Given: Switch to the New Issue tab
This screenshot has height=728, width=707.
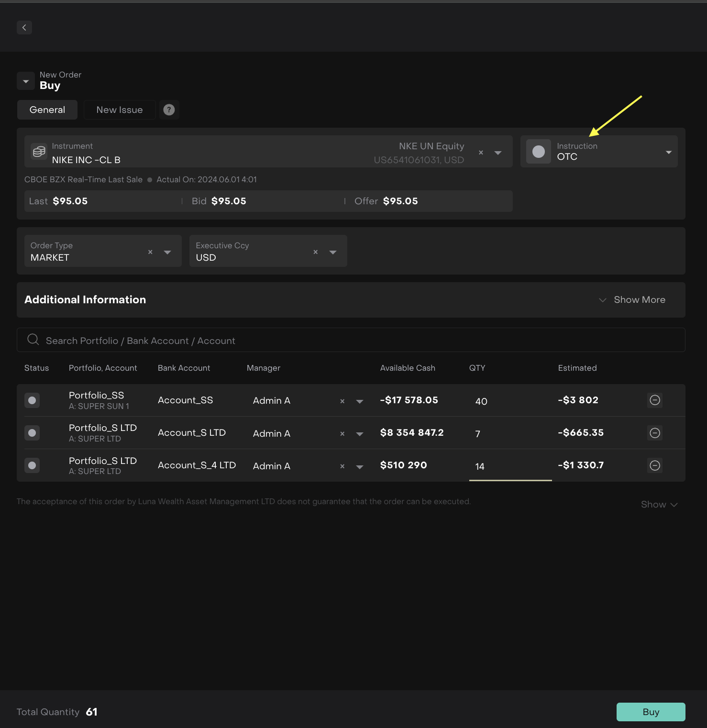Looking at the screenshot, I should (x=119, y=110).
